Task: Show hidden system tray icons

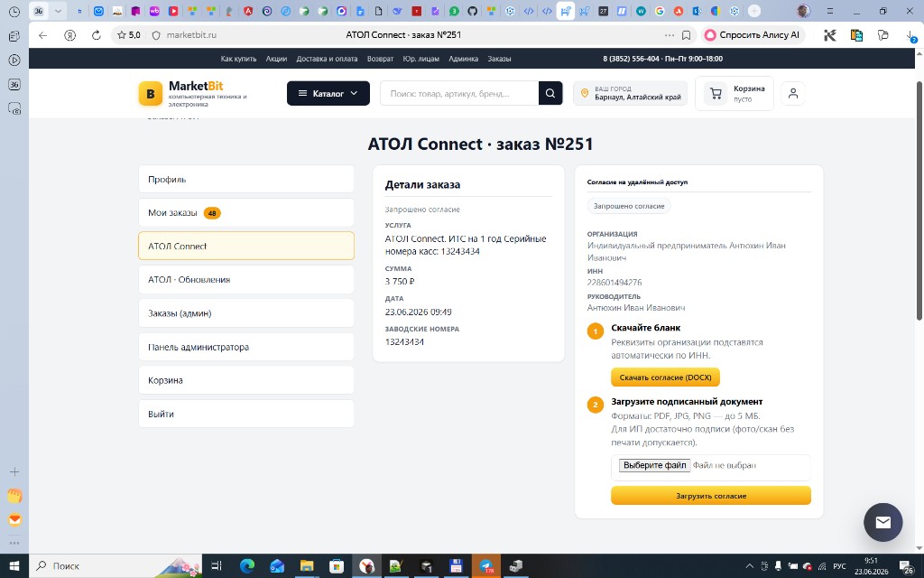Action: (749, 566)
